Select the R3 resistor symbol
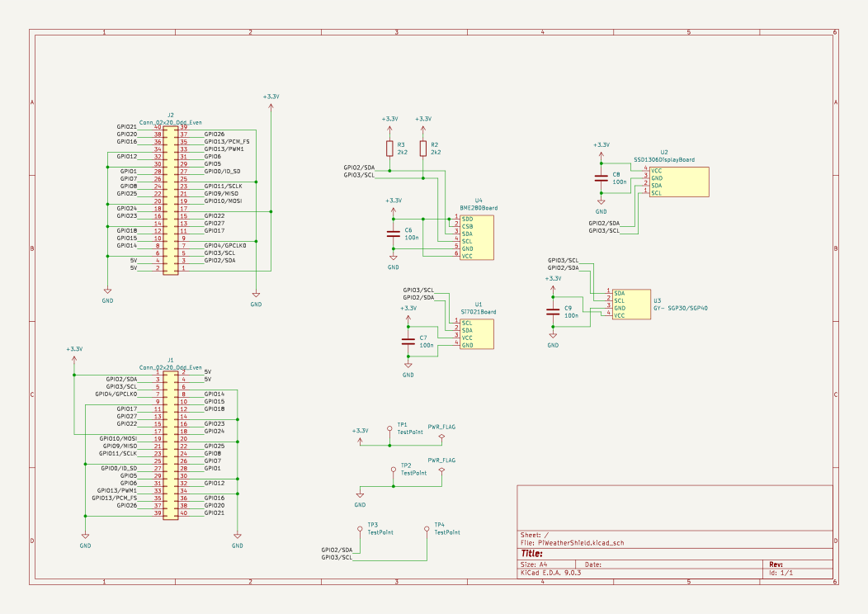The height and width of the screenshot is (614, 868). (x=390, y=149)
